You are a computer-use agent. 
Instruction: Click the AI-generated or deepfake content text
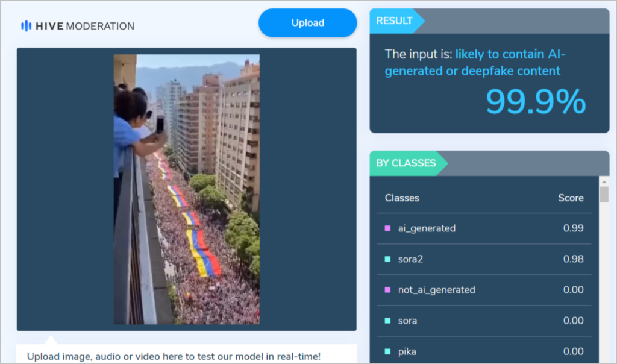click(x=475, y=63)
